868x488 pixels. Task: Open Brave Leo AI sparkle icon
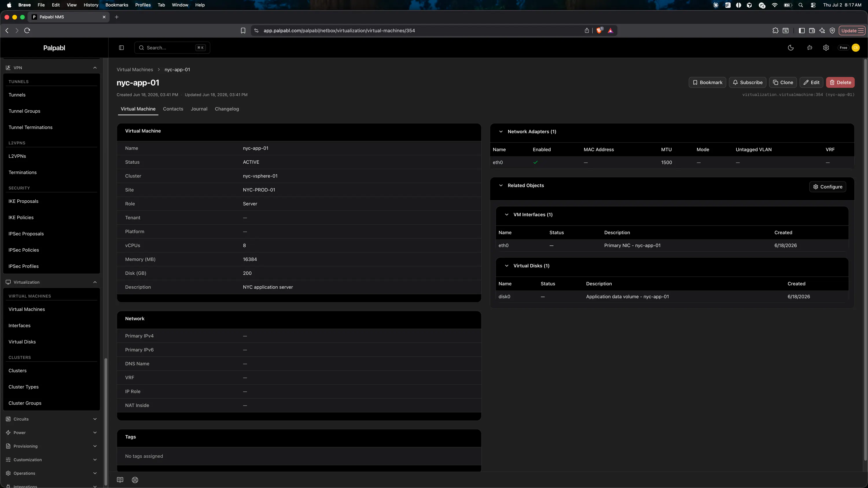point(822,31)
